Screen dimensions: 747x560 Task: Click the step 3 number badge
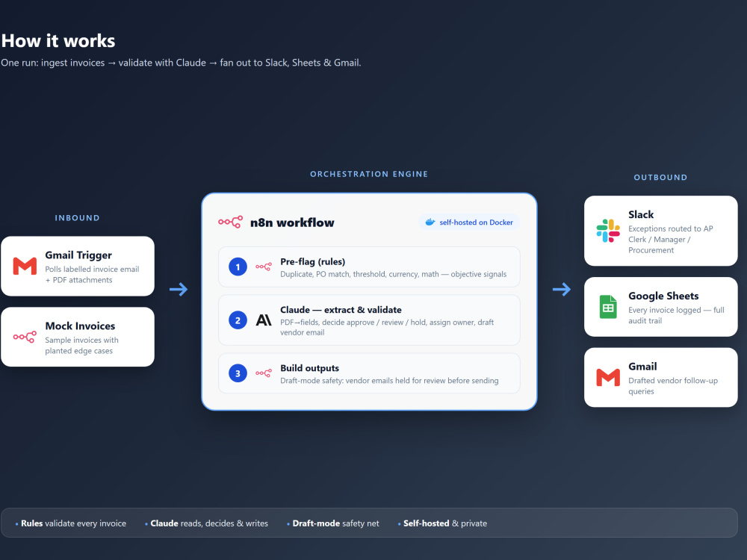point(238,373)
